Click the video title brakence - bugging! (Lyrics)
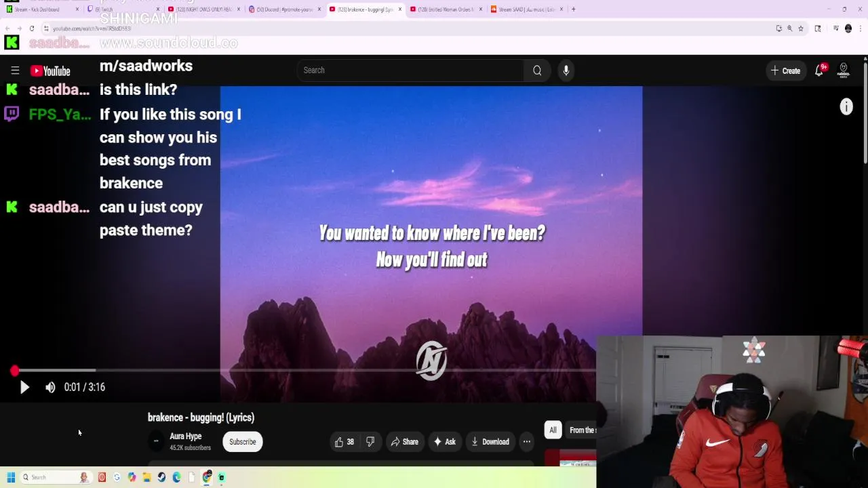This screenshot has width=868, height=488. point(201,418)
